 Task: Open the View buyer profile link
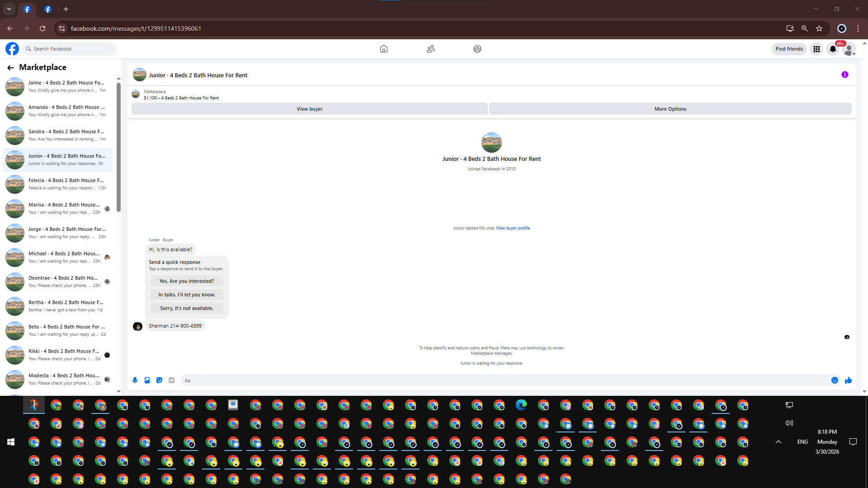tap(513, 228)
